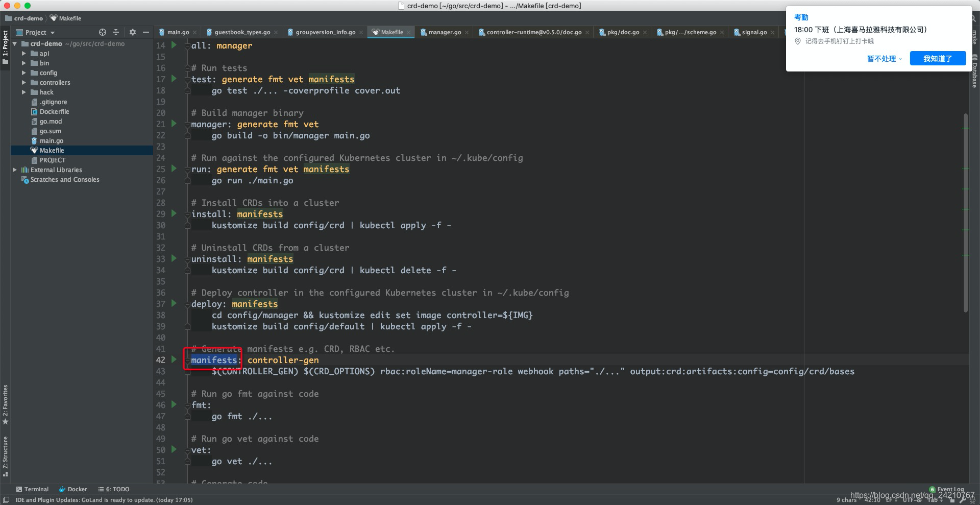Close the signal.go tab
The height and width of the screenshot is (505, 980).
point(773,32)
